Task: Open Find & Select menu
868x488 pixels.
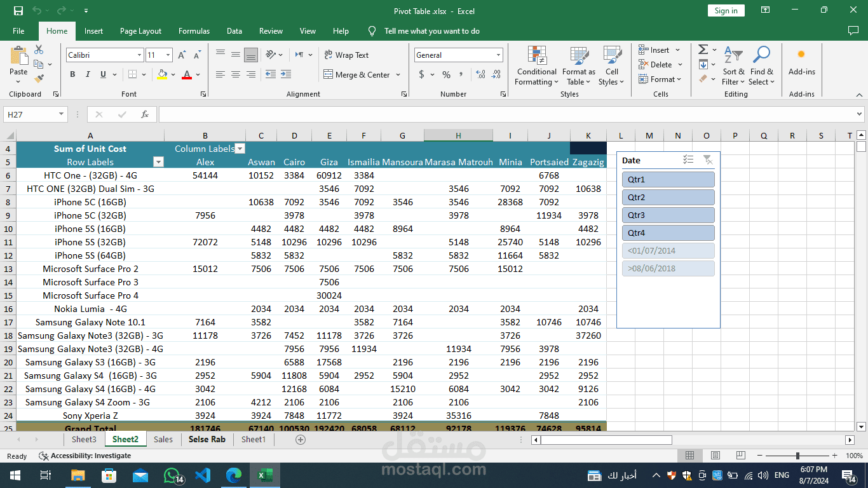Action: coord(761,65)
